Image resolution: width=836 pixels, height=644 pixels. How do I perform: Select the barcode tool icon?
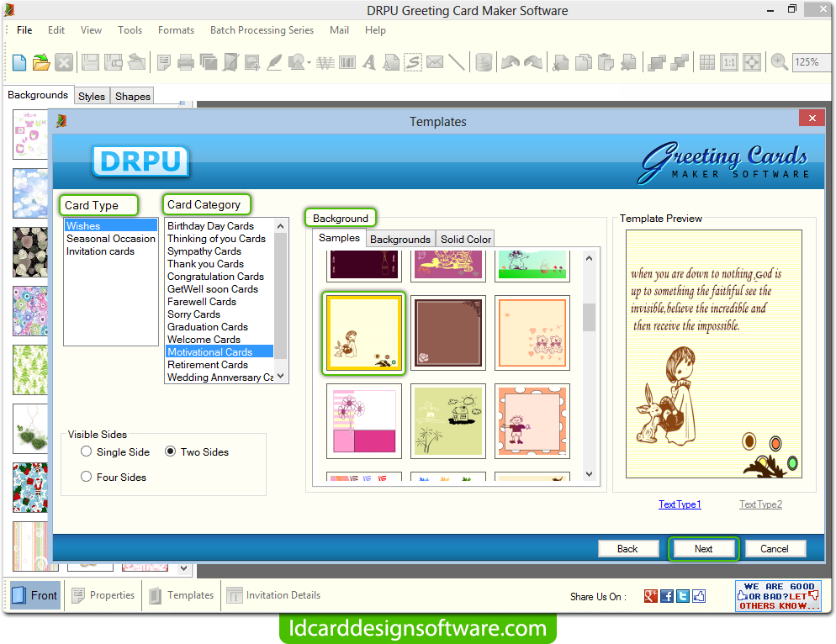pyautogui.click(x=347, y=63)
